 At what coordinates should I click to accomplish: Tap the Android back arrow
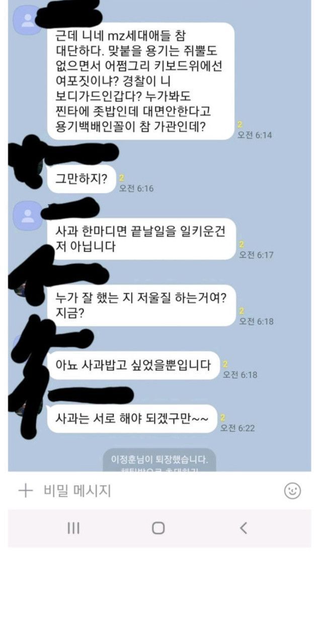244,528
